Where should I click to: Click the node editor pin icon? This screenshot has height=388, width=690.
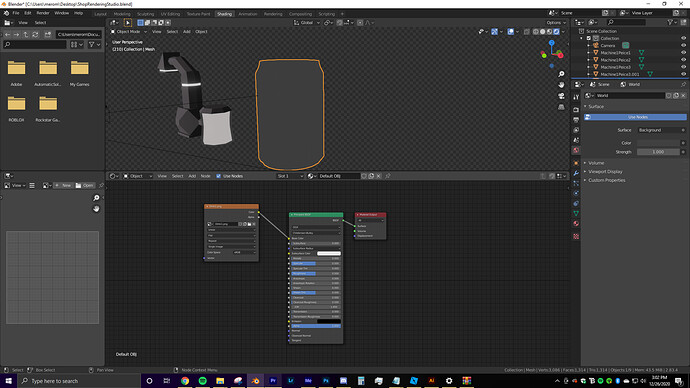click(388, 176)
